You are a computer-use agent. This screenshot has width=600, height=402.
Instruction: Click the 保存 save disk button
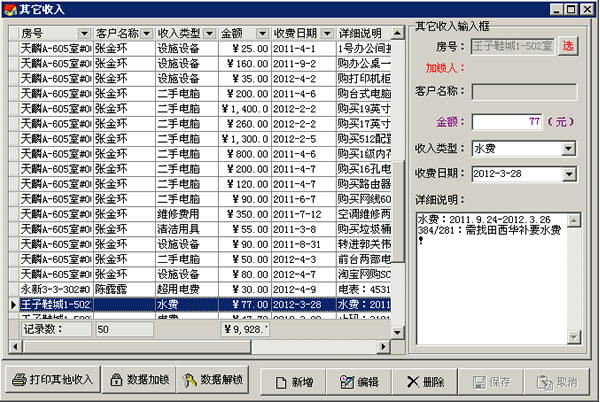tap(491, 381)
